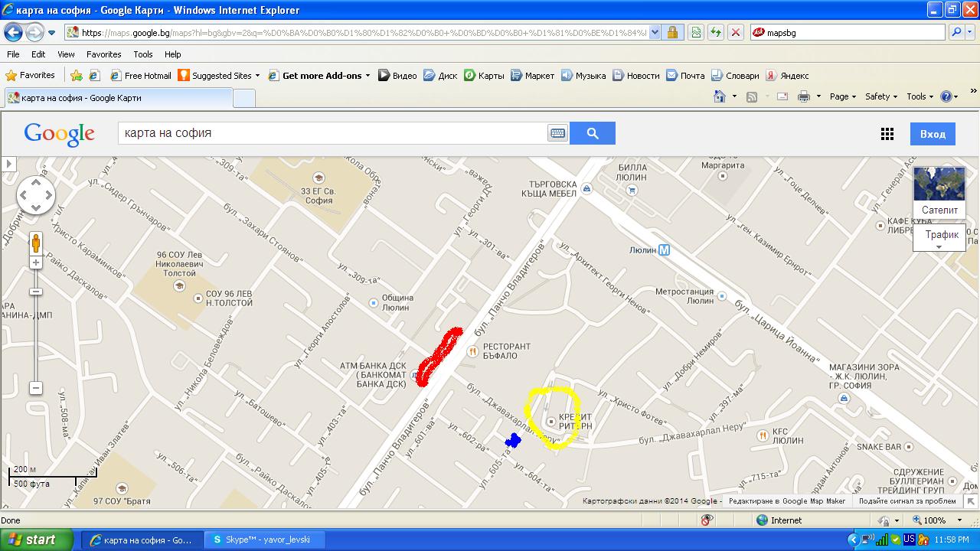Open Free Hotmail favorite link
The height and width of the screenshot is (551, 980).
tap(141, 75)
